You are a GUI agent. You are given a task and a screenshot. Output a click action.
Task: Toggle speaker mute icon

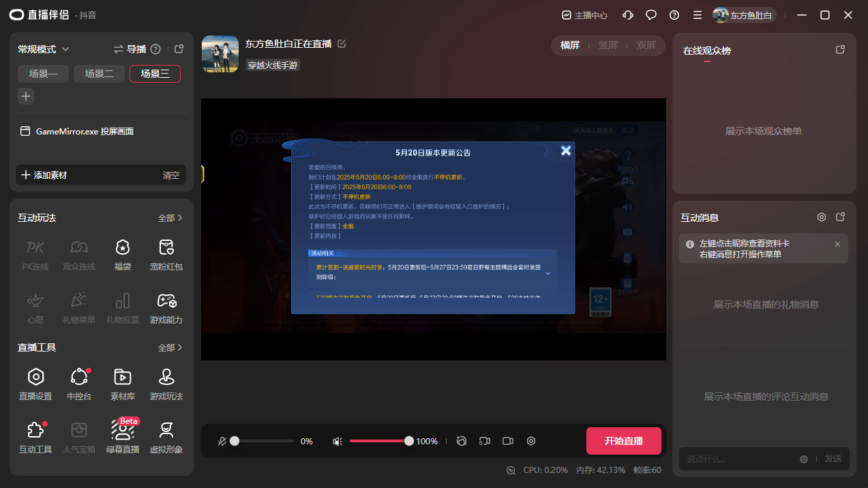tap(337, 442)
